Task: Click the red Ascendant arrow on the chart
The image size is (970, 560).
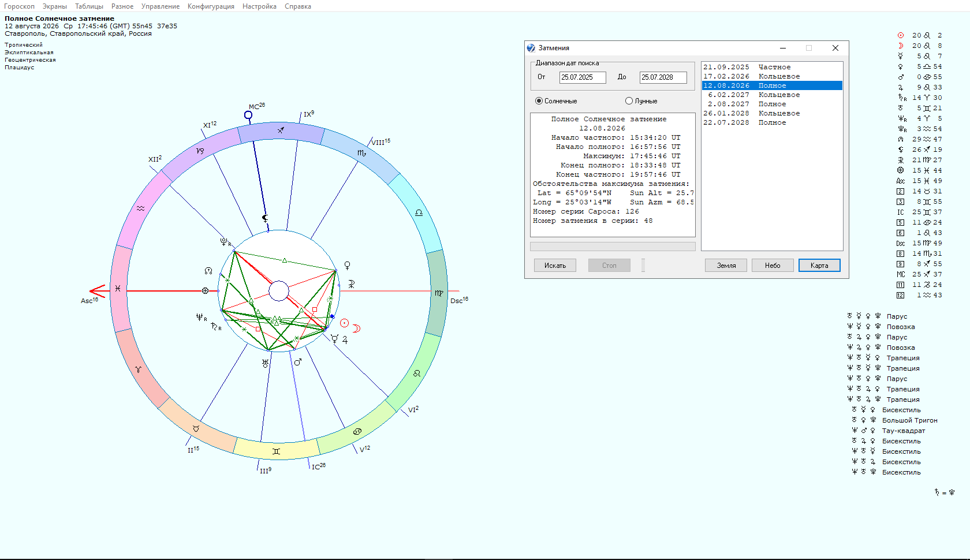Action: (97, 291)
